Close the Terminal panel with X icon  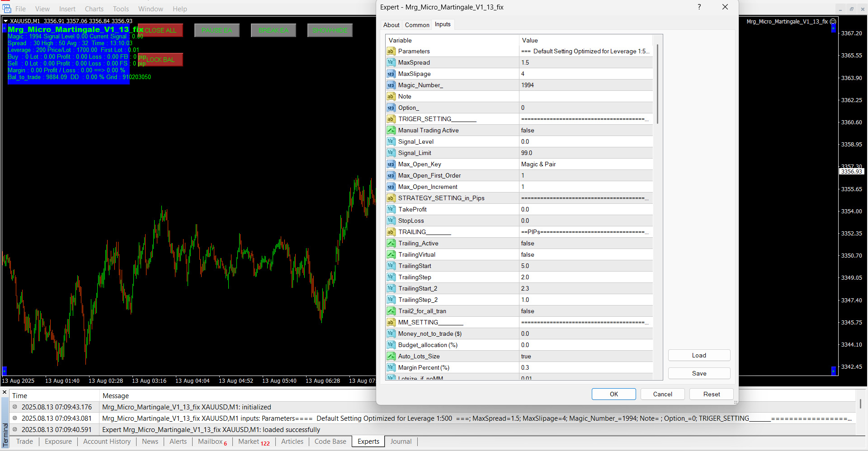[5, 392]
